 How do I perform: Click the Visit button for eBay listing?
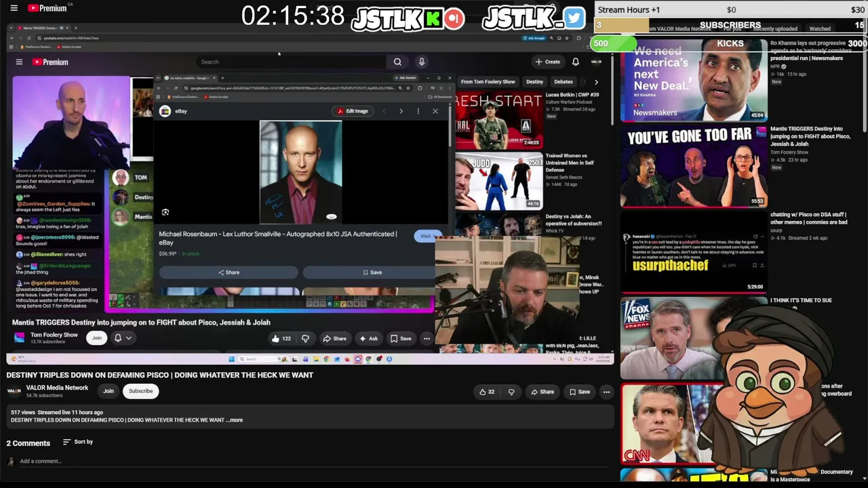tap(426, 236)
